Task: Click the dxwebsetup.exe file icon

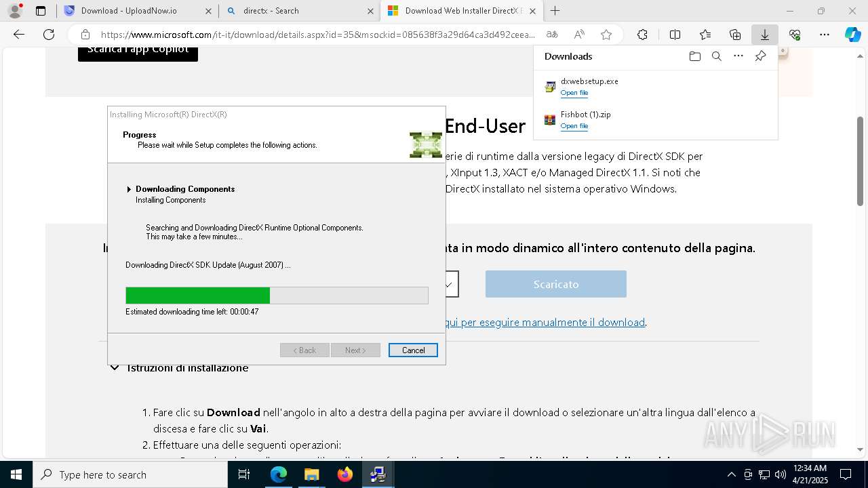Action: click(x=550, y=87)
